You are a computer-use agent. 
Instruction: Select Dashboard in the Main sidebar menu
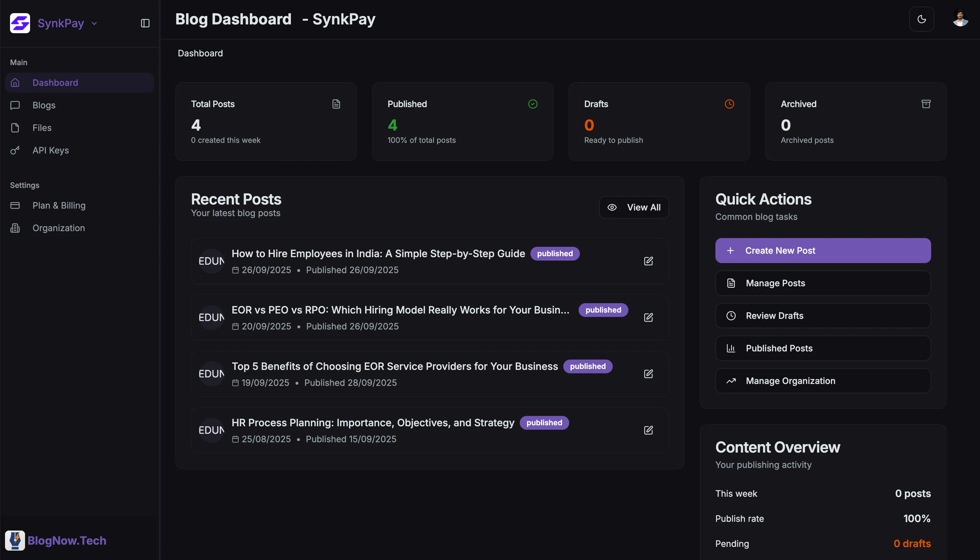tap(55, 82)
